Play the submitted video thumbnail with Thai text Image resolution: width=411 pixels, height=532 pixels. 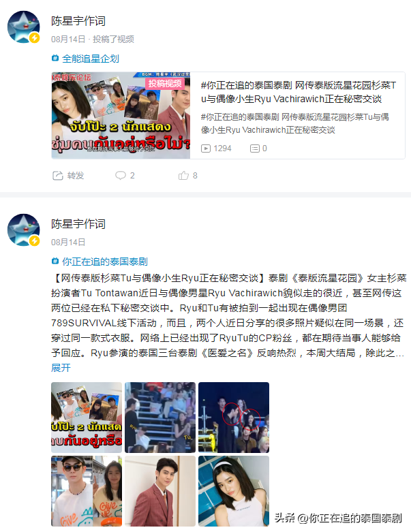(121, 115)
